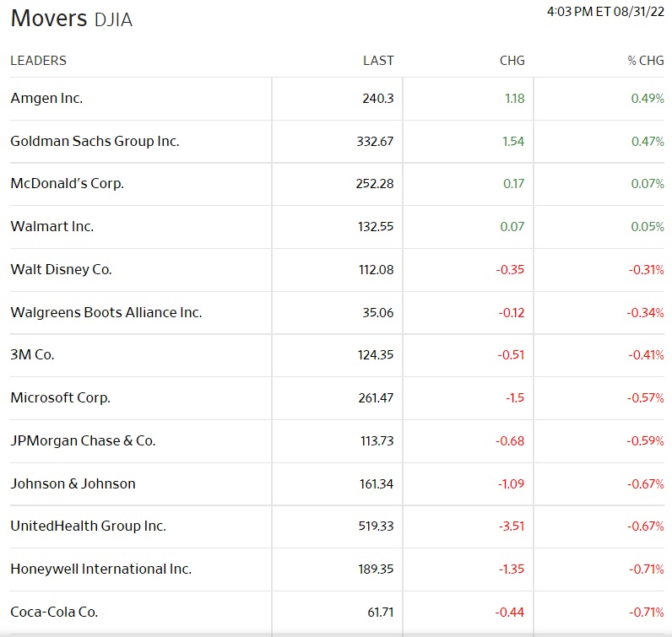Select Amgen change value 1.18
This screenshot has width=672, height=637.
pos(514,98)
